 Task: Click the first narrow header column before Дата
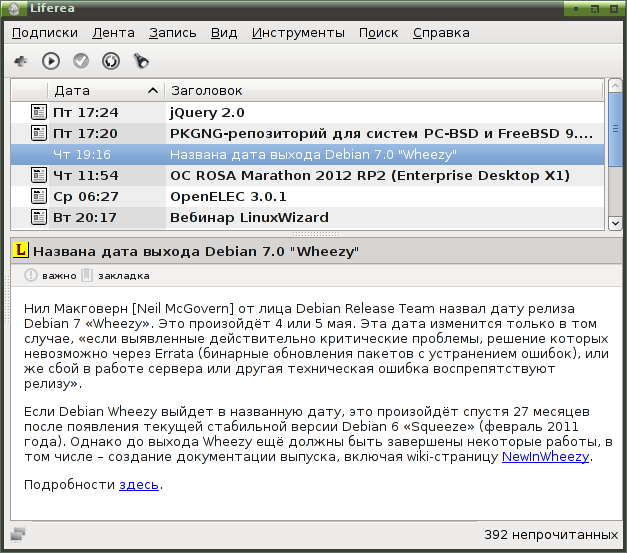pyautogui.click(x=29, y=91)
